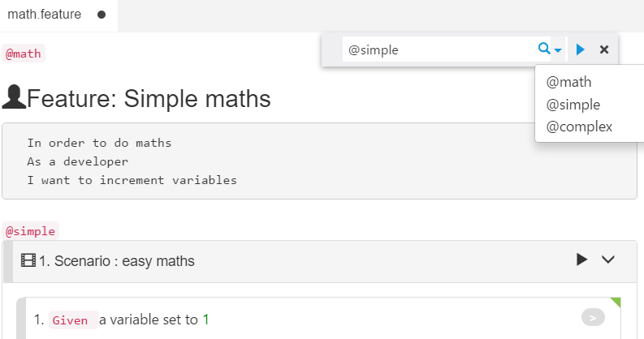
Task: Click the blue search magnifier icon
Action: pyautogui.click(x=544, y=49)
